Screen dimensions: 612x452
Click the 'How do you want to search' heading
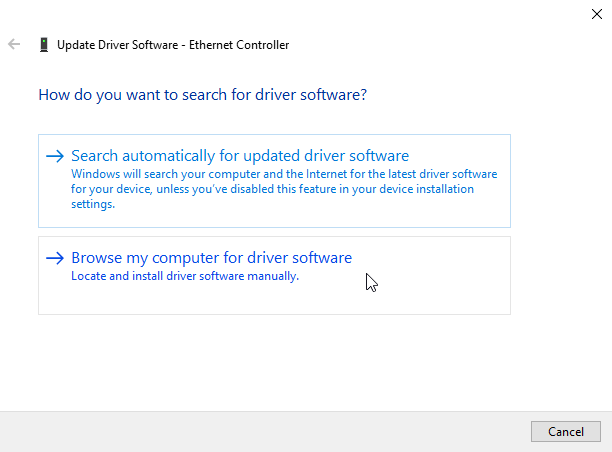[203, 95]
